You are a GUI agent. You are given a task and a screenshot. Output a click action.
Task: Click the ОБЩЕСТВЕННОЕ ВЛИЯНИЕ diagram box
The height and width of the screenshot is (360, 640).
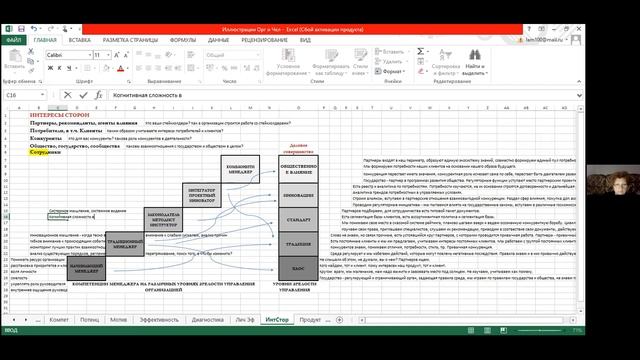[298, 169]
